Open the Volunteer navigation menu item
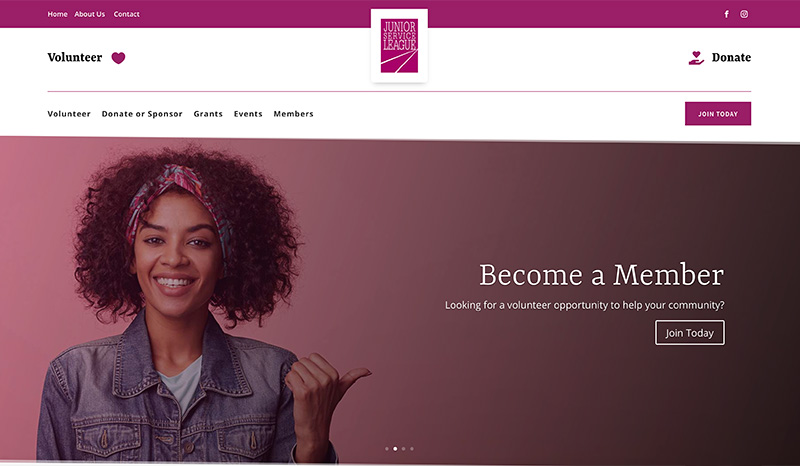This screenshot has width=800, height=466. [69, 114]
